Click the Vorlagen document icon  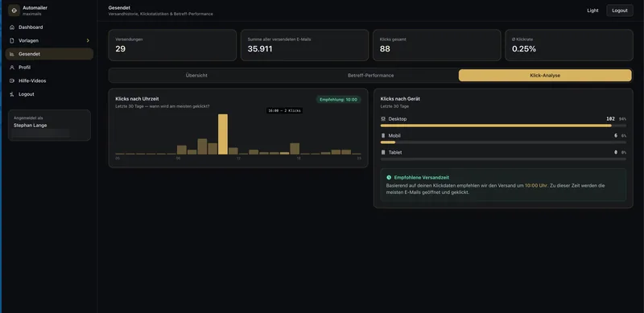click(x=12, y=41)
